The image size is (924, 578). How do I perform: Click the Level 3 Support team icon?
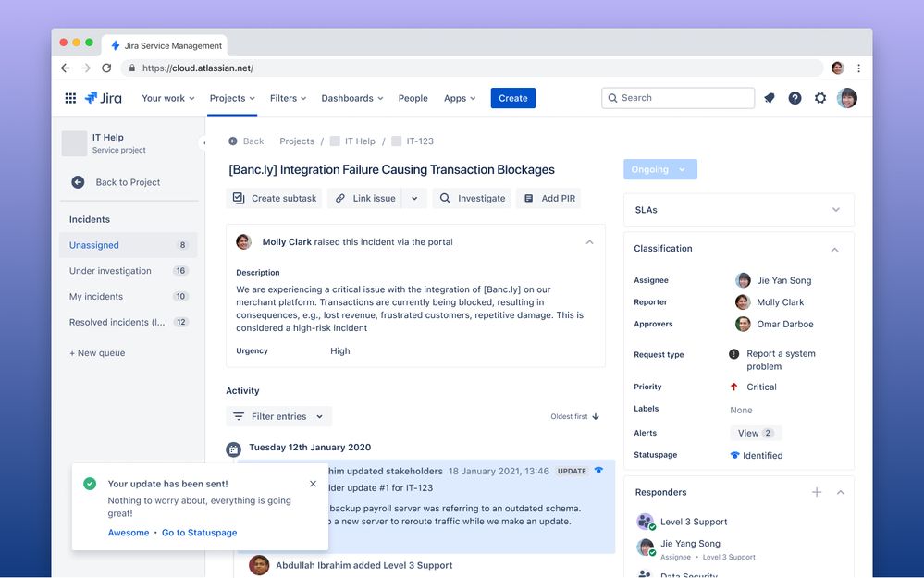pyautogui.click(x=646, y=522)
